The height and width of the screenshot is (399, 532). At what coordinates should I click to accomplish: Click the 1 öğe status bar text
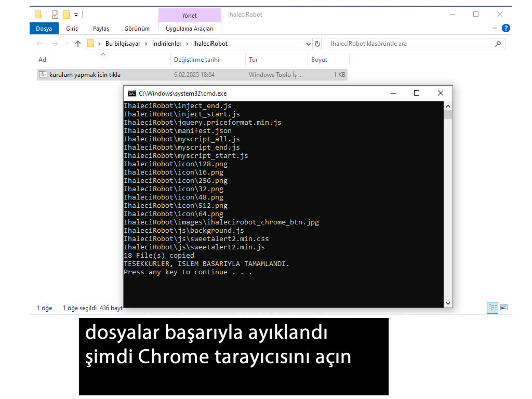(x=45, y=308)
